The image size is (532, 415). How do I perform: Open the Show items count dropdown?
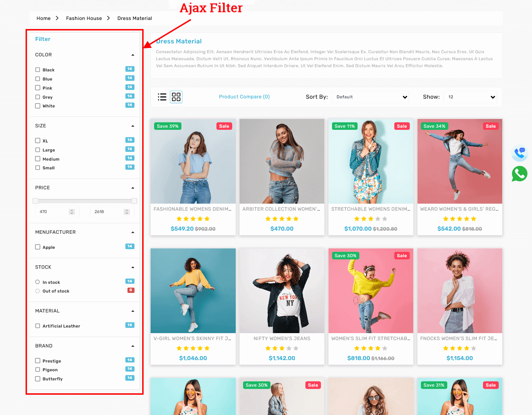(470, 97)
